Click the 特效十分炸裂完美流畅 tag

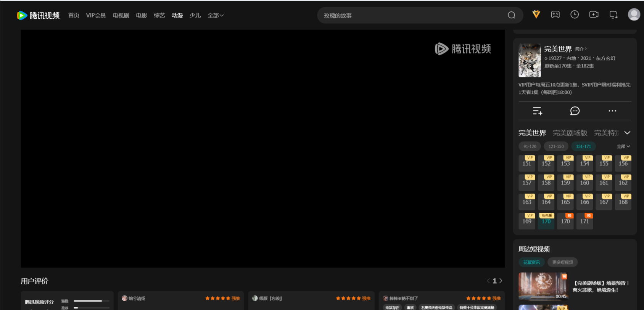(x=477, y=307)
